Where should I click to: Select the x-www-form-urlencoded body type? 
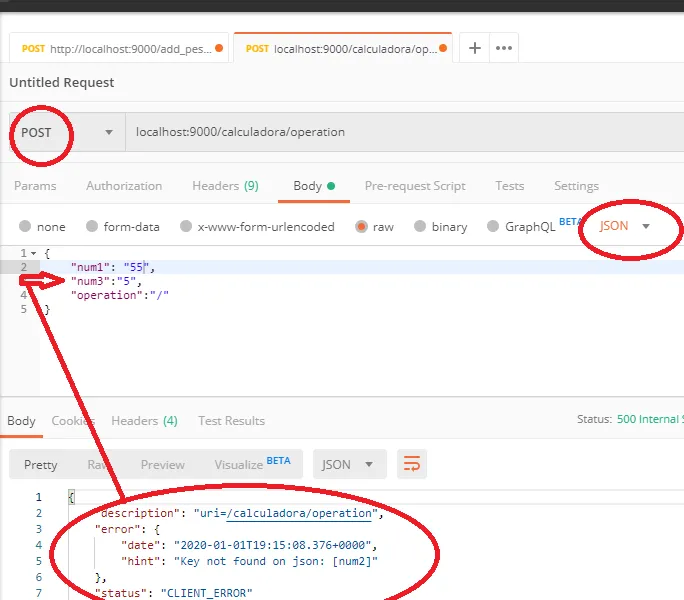pyautogui.click(x=257, y=226)
